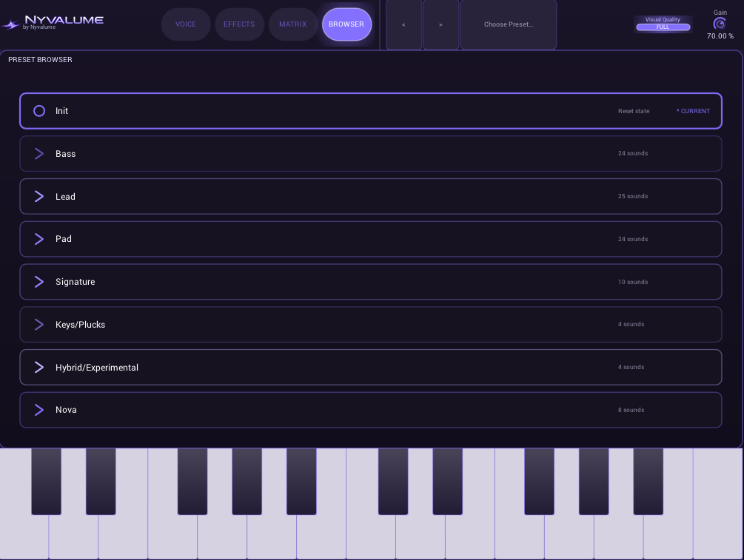
Task: Expand the Hybrid/Experimental category chevron
Action: 39,367
